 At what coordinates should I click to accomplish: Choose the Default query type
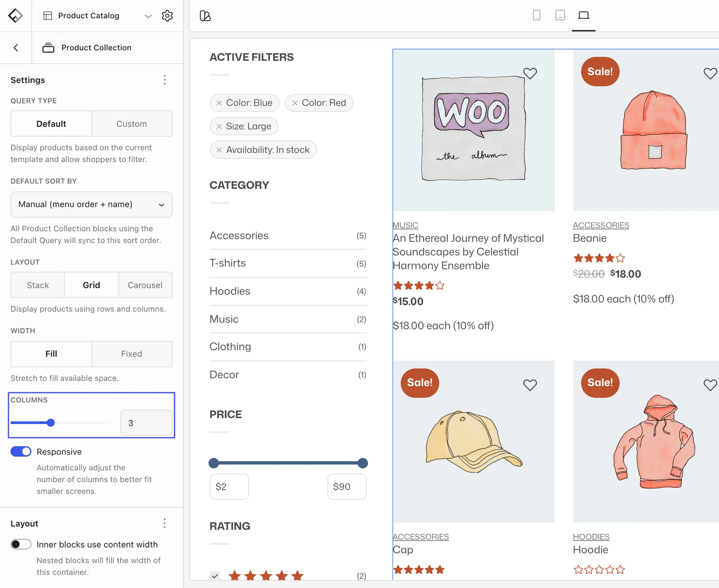coord(51,124)
